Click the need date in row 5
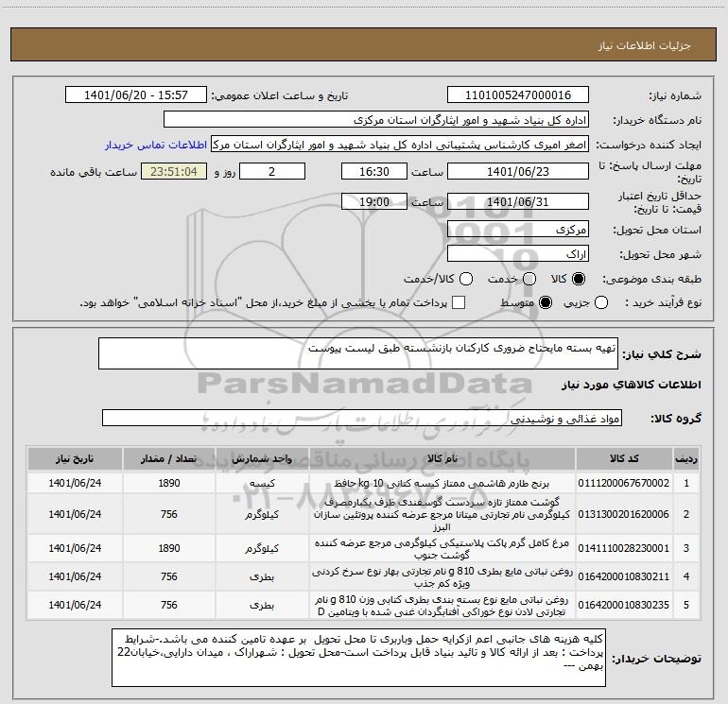 [75, 605]
